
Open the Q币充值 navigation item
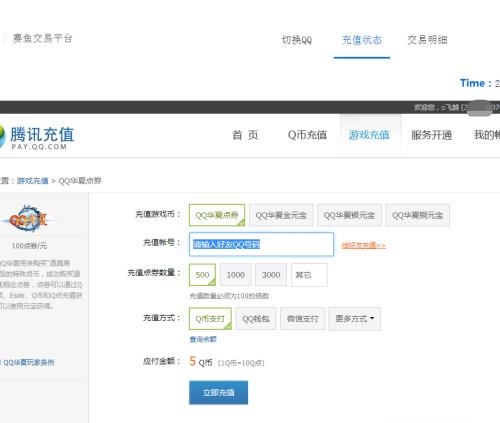coord(307,135)
